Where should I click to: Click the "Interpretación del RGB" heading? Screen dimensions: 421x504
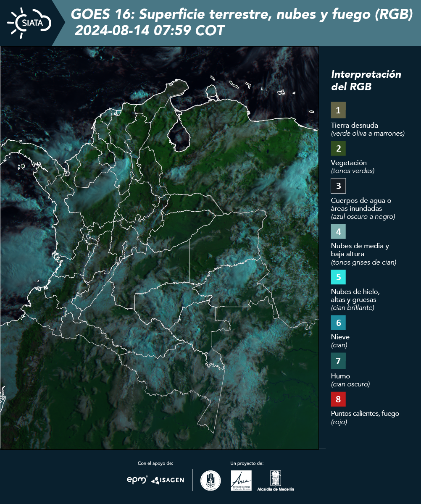(x=366, y=81)
